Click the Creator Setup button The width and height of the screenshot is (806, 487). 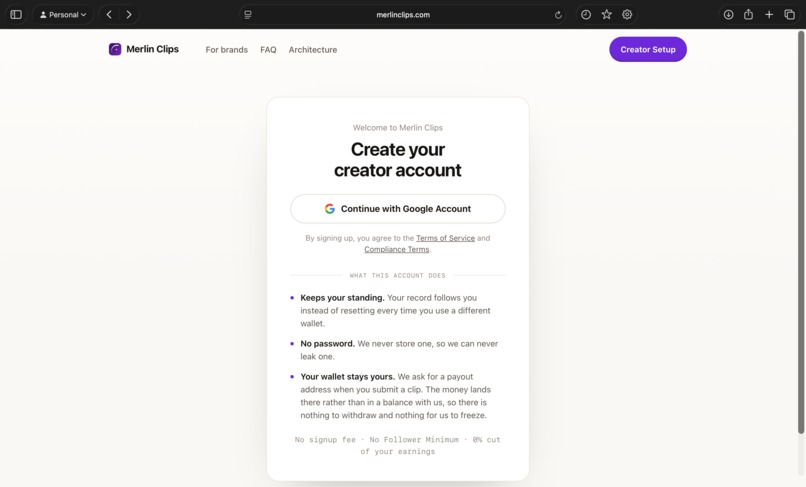pos(648,49)
